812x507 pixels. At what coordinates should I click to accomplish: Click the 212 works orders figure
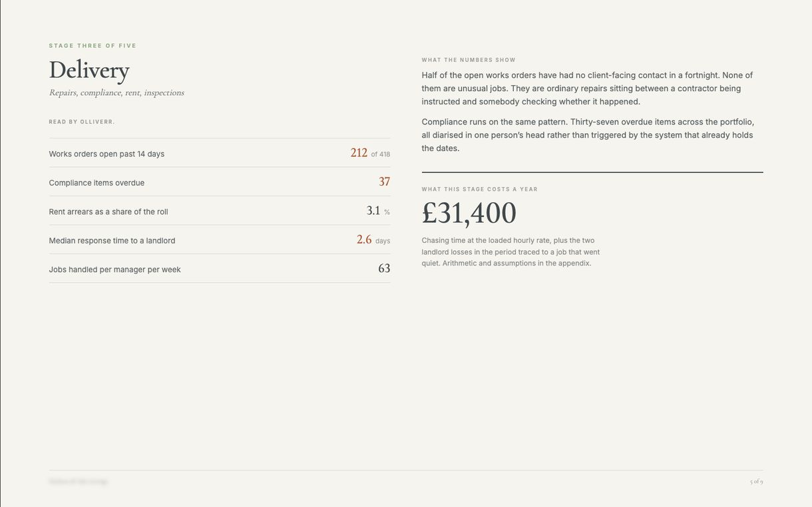click(x=359, y=153)
